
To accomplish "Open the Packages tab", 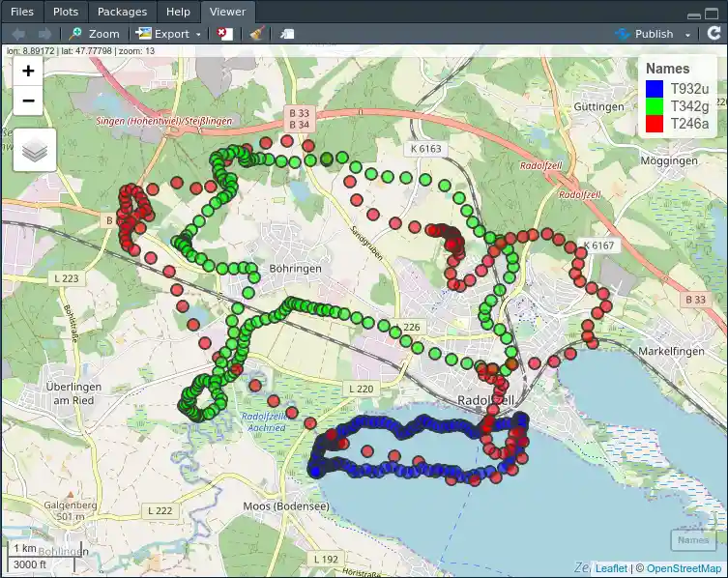I will coord(122,12).
